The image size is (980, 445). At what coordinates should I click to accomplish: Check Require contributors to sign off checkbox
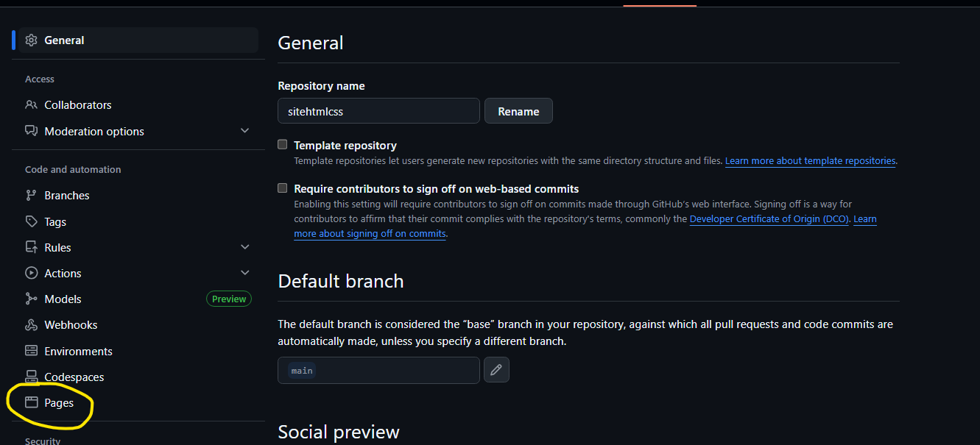[x=282, y=188]
